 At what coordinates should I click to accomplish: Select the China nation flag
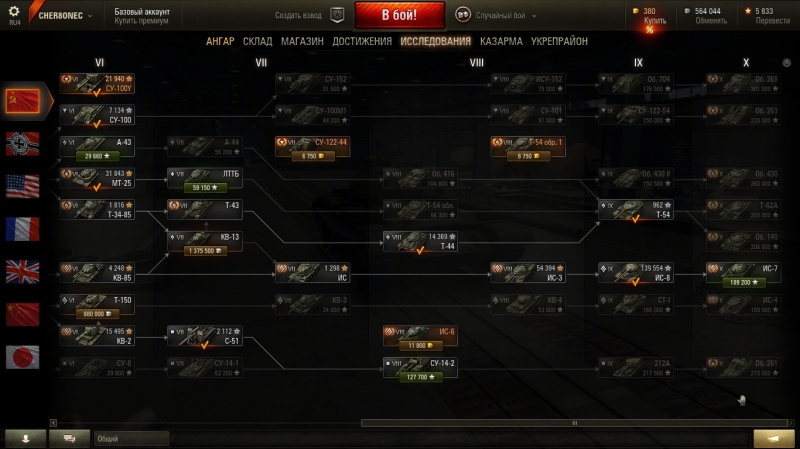click(x=22, y=314)
